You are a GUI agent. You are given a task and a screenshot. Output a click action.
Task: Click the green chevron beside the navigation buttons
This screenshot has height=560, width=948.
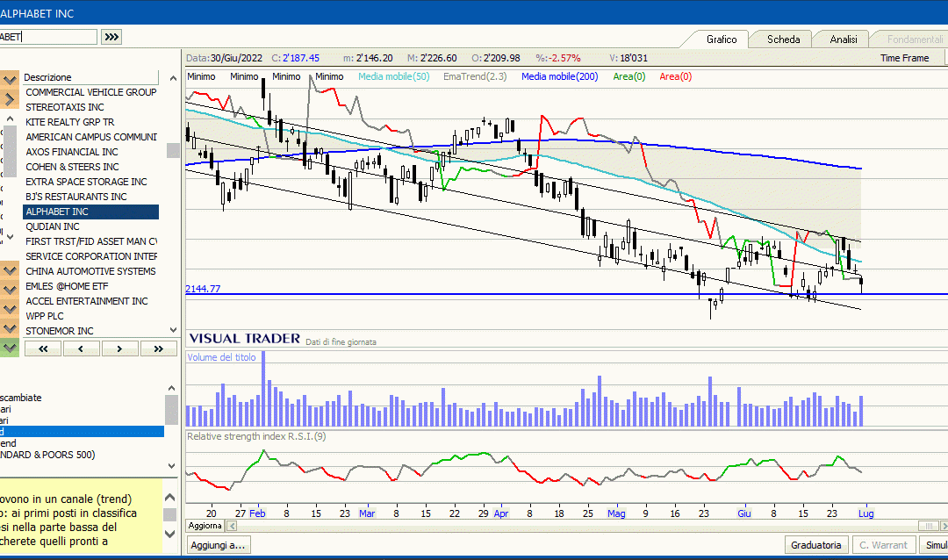click(9, 348)
